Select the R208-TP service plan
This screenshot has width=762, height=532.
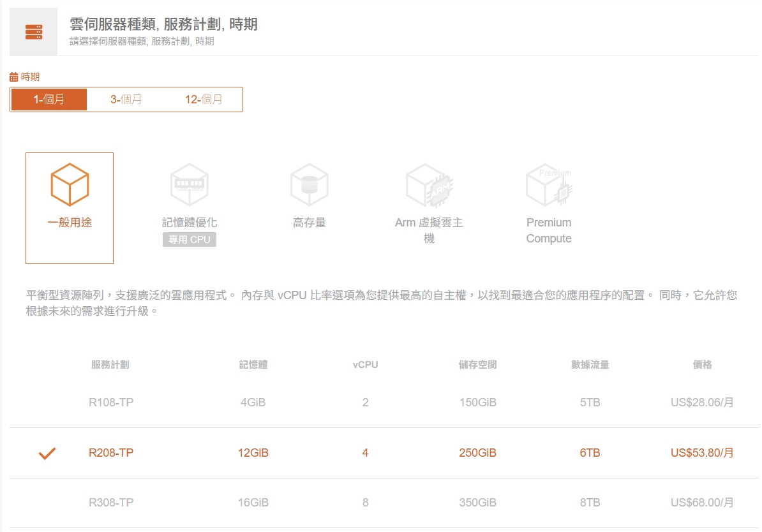(x=111, y=453)
